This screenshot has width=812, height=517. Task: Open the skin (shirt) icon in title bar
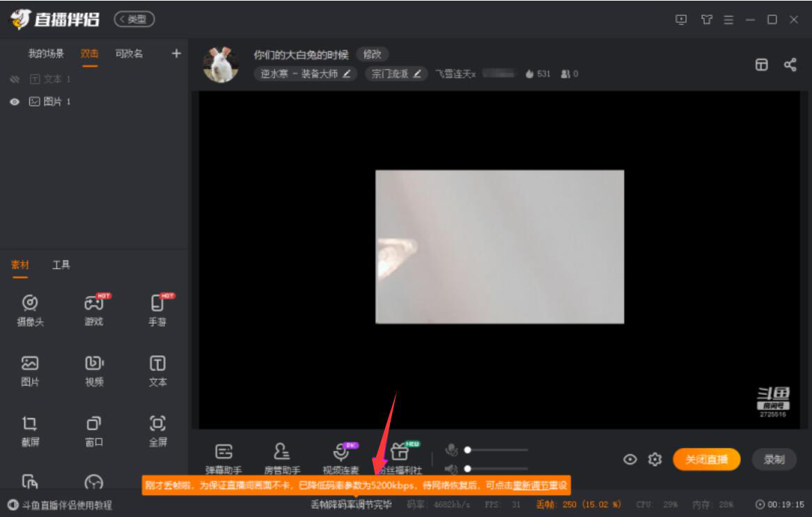coord(706,20)
